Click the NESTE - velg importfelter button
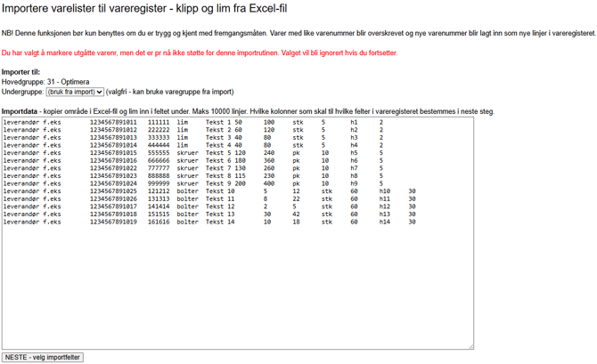597x364 pixels. coord(43,357)
